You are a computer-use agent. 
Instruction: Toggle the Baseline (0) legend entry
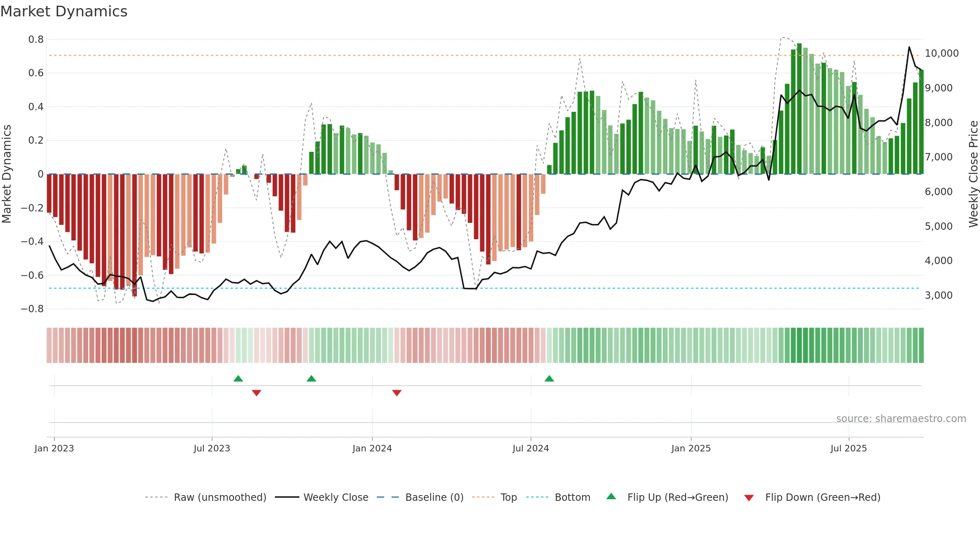click(x=420, y=497)
